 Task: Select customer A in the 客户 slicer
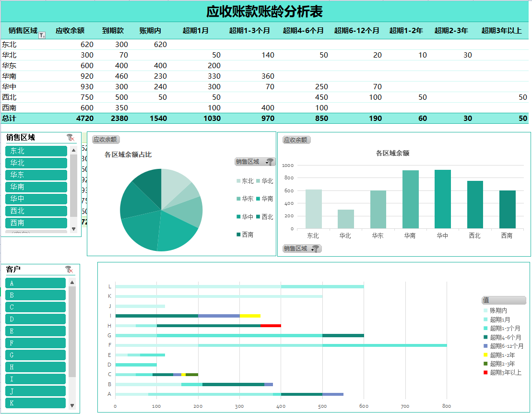coord(35,283)
